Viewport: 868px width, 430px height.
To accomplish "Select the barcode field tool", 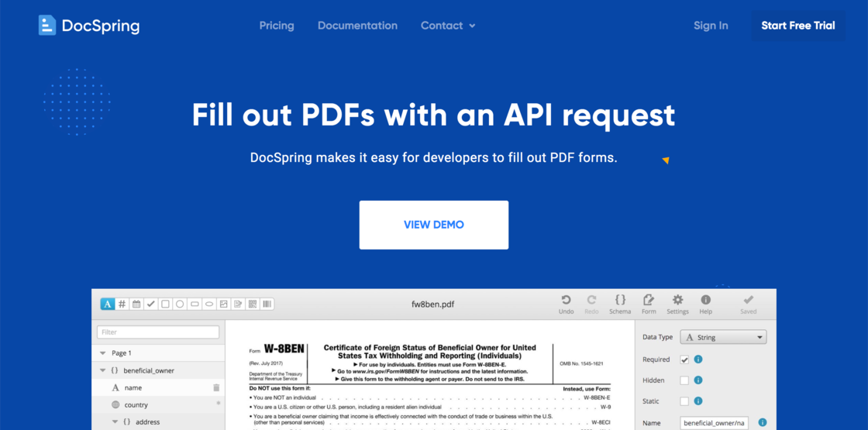I will tap(267, 304).
